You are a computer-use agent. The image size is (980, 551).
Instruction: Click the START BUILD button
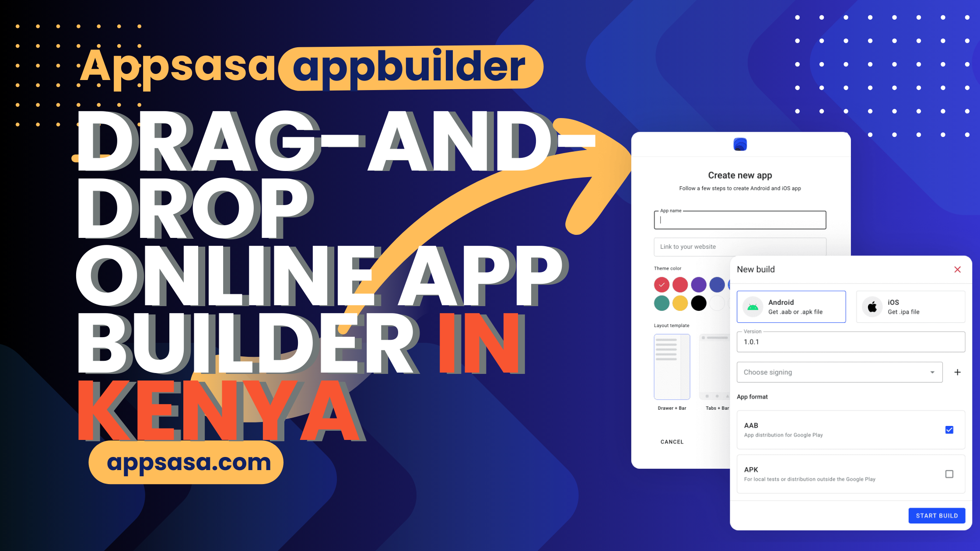(x=936, y=514)
